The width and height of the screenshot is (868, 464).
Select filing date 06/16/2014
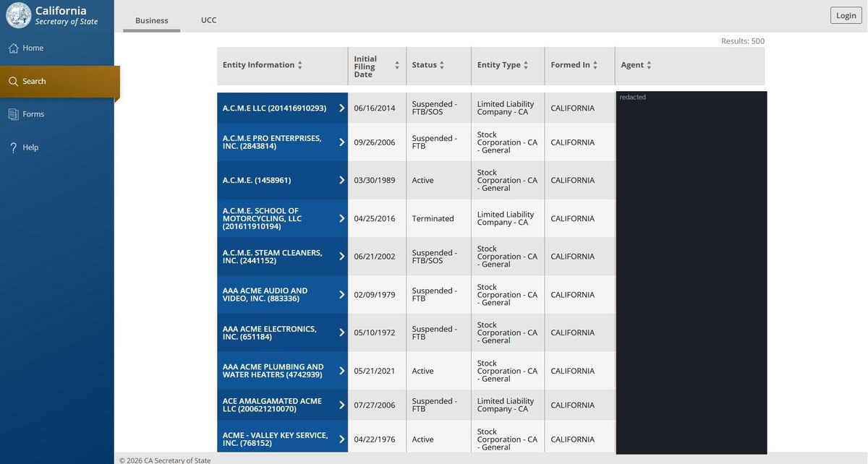point(375,108)
